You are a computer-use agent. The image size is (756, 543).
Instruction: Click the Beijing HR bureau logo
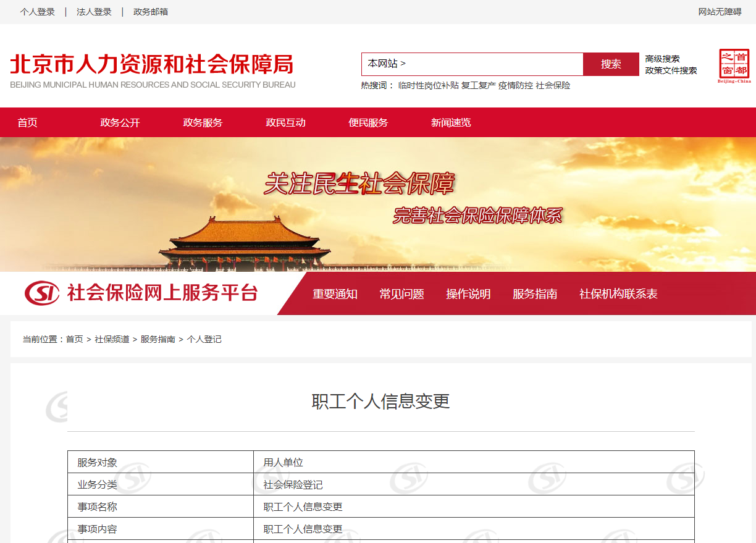(x=153, y=64)
